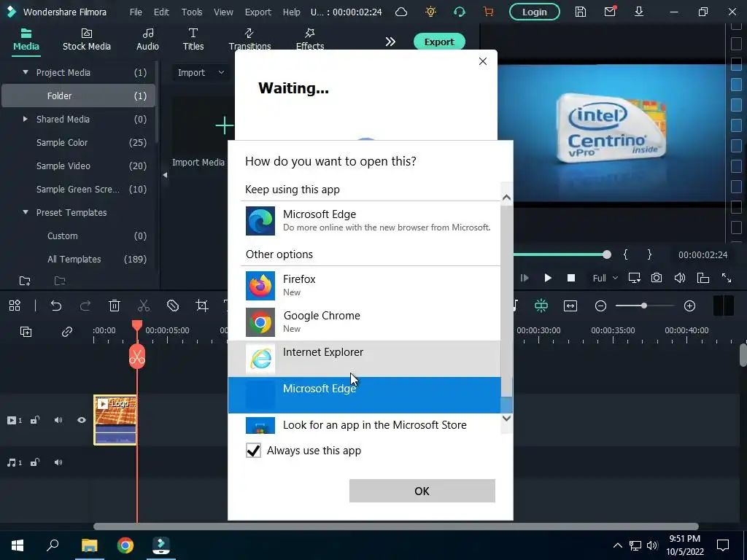Click the tag edit icon in timeline toolbar
Image resolution: width=747 pixels, height=560 pixels.
[172, 306]
